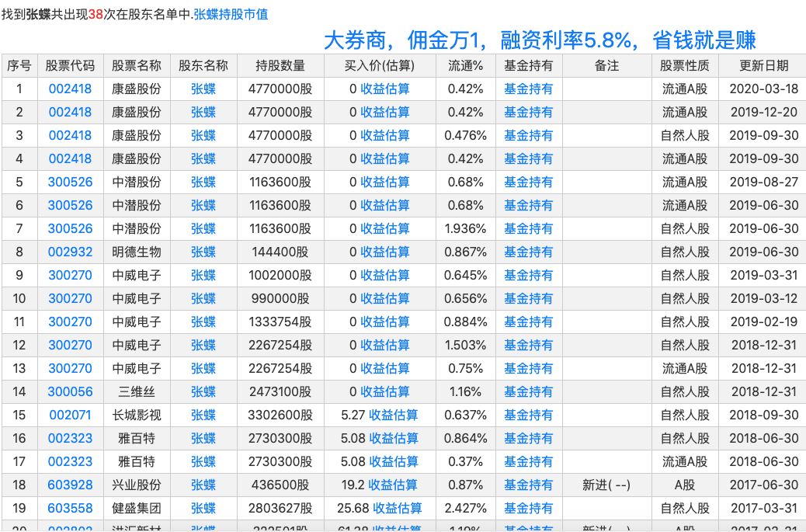806x532 pixels.
Task: Select the 2.427% circulation cell
Action: [x=465, y=509]
